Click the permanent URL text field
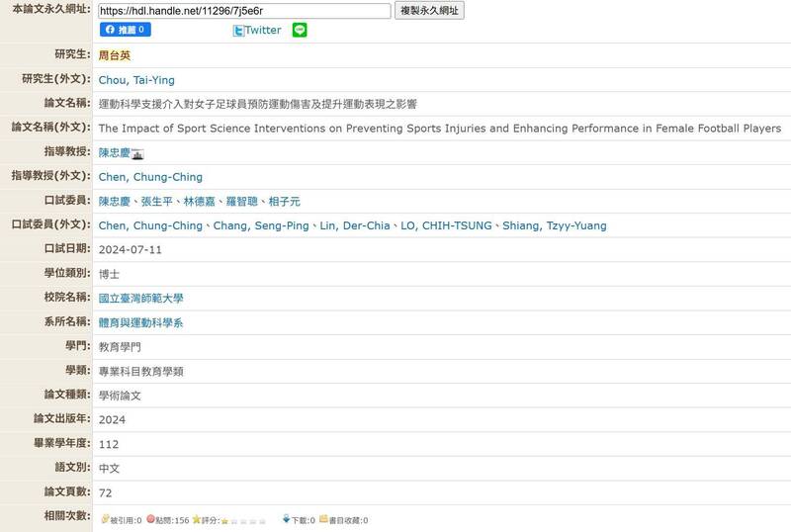This screenshot has width=791, height=532. pyautogui.click(x=244, y=11)
